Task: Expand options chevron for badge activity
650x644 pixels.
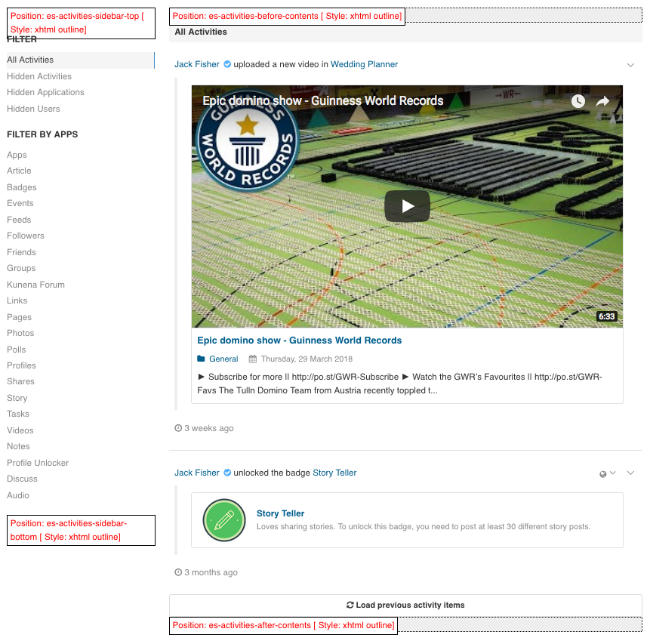Action: (x=630, y=473)
